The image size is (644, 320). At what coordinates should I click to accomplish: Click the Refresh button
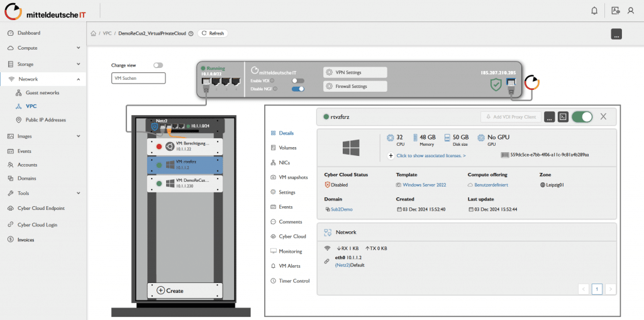click(213, 33)
